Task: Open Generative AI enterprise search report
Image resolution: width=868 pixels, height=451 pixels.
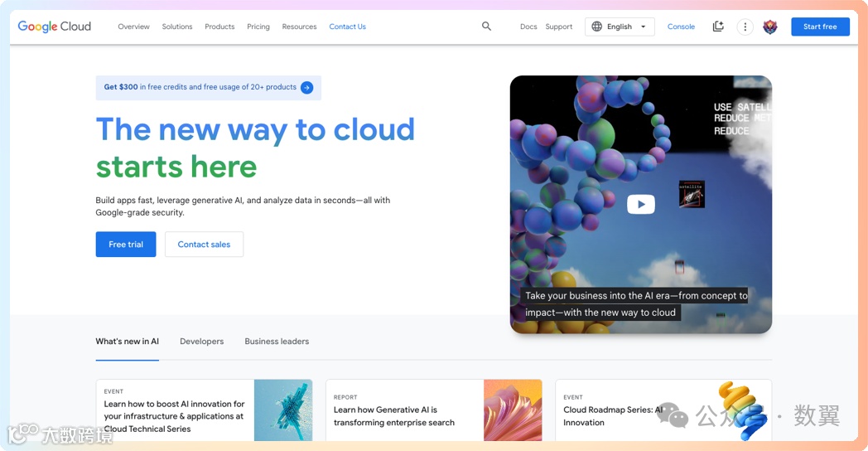Action: pos(434,410)
